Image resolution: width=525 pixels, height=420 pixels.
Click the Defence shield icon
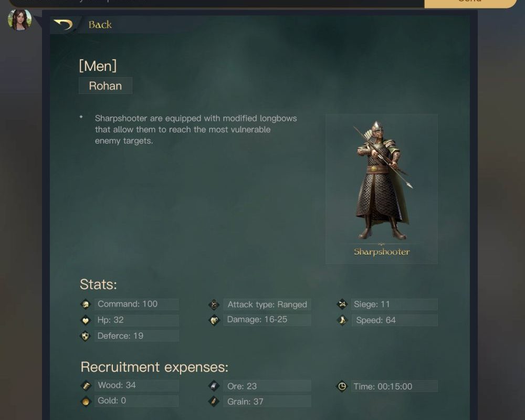click(x=86, y=336)
